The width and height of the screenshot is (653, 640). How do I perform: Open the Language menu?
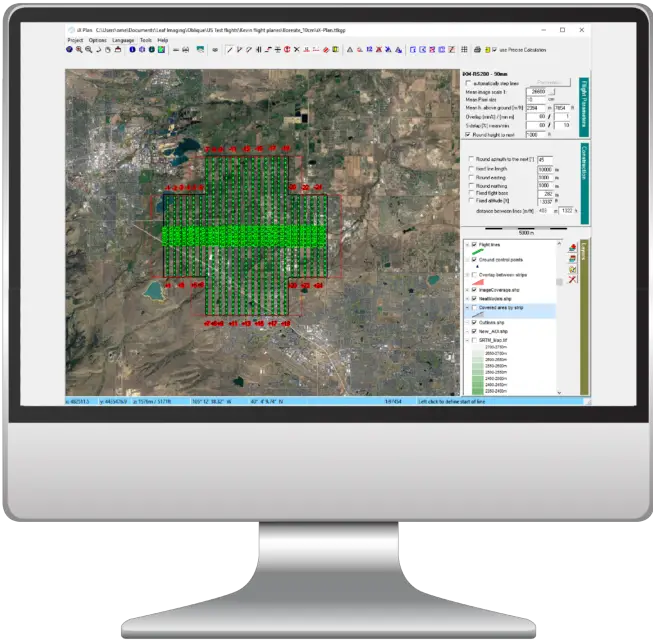(123, 40)
